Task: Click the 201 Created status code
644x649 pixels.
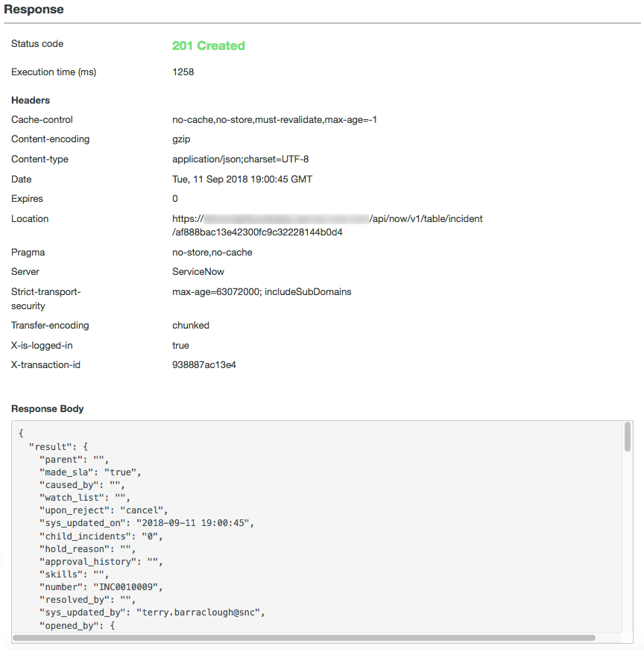Action: click(x=208, y=45)
